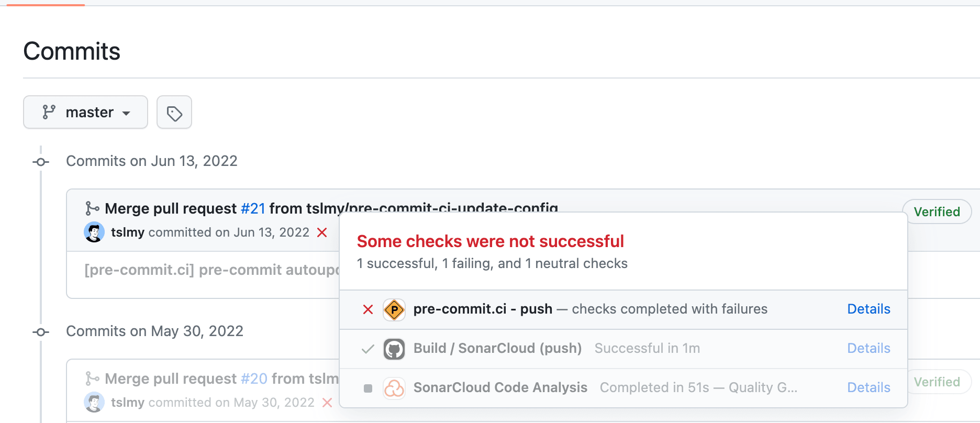Viewport: 980px width, 423px height.
Task: Click the SonarCloud Code Analysis icon
Action: pyautogui.click(x=394, y=387)
